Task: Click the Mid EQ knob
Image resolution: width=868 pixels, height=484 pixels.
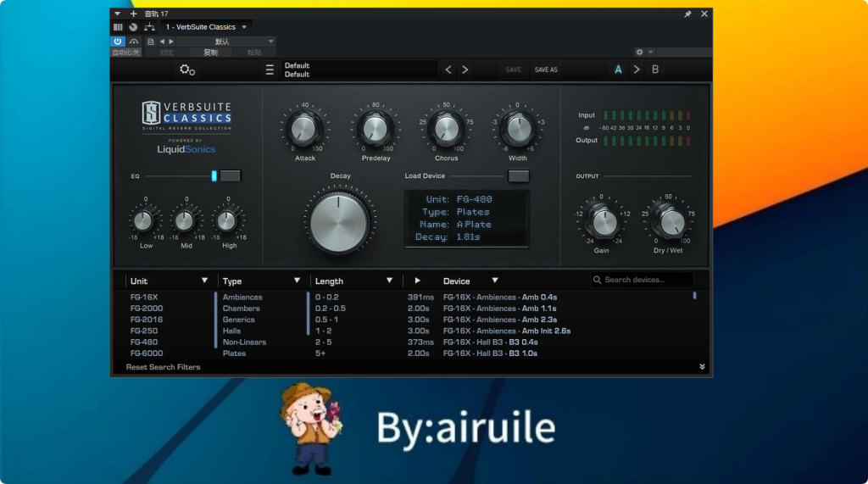Action: pyautogui.click(x=185, y=221)
